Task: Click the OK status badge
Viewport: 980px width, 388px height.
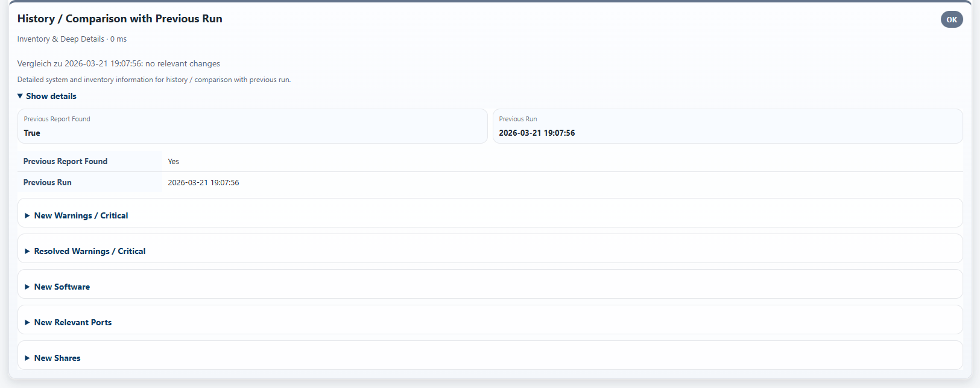Action: [951, 19]
